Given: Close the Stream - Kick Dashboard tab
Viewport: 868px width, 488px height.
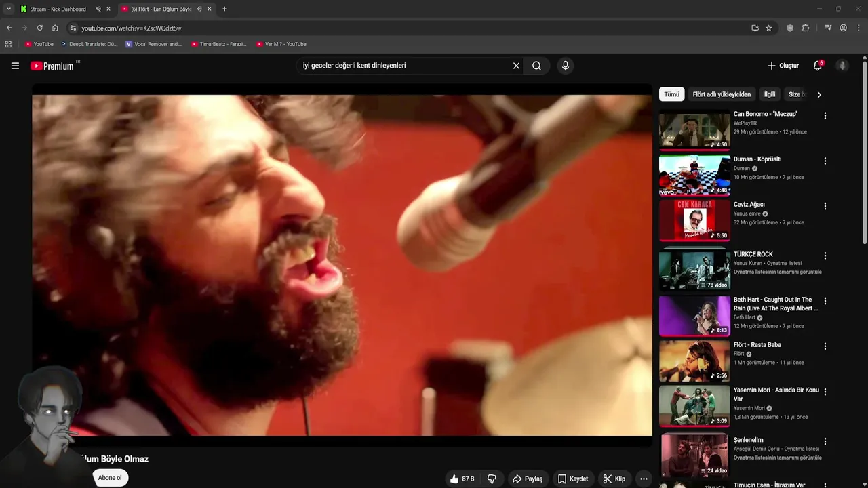Looking at the screenshot, I should 108,9.
